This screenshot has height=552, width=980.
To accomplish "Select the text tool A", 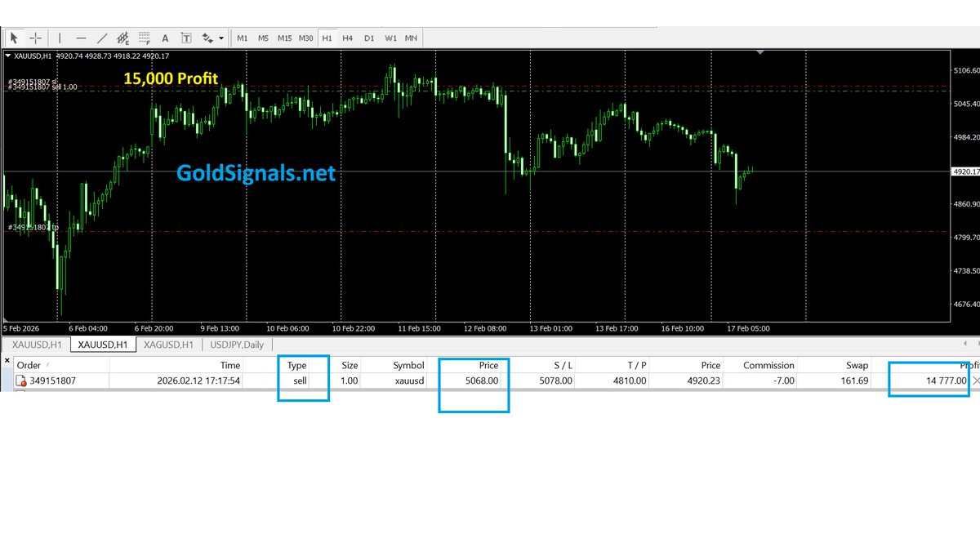I will (x=165, y=38).
